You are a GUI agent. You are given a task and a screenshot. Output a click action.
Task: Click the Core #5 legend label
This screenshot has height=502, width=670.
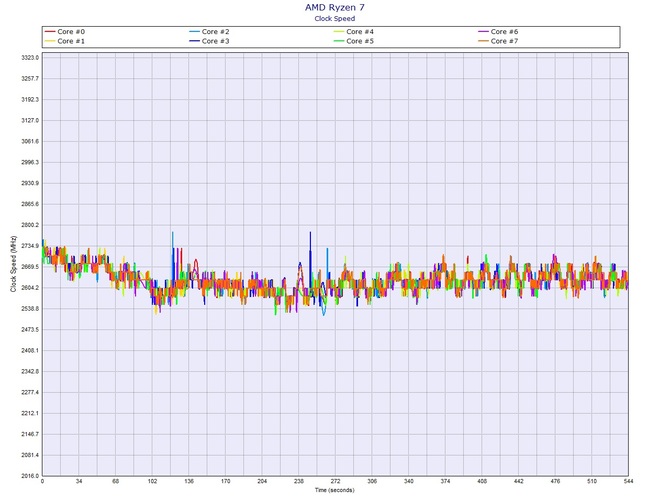(360, 41)
